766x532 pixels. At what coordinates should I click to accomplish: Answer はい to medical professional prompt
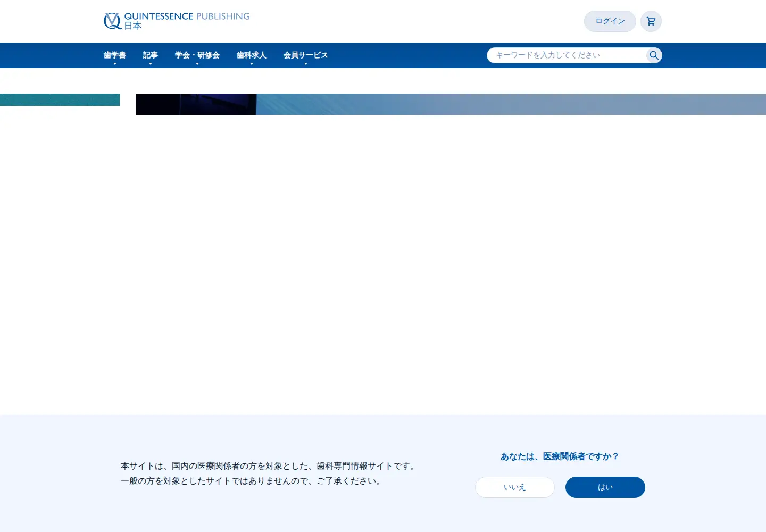click(x=605, y=487)
